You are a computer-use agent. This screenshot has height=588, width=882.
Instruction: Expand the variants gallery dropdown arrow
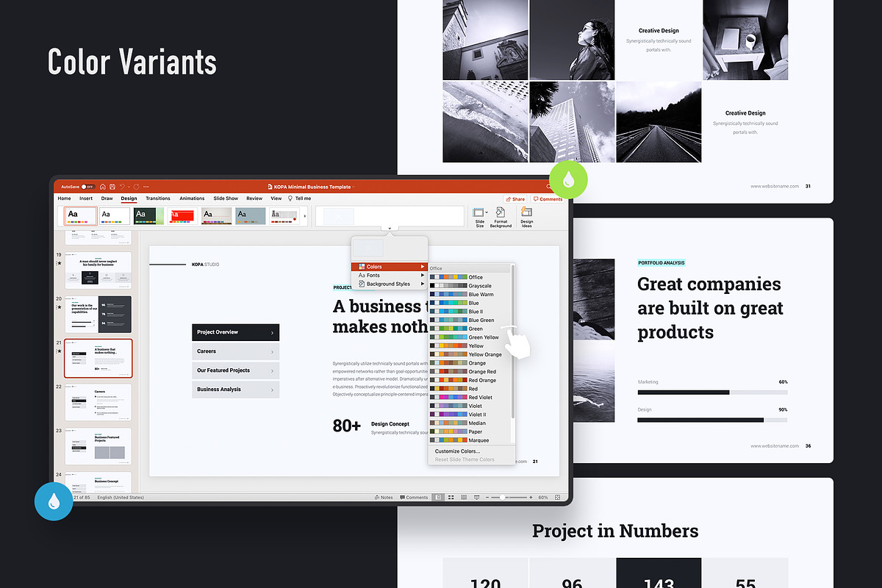point(390,229)
